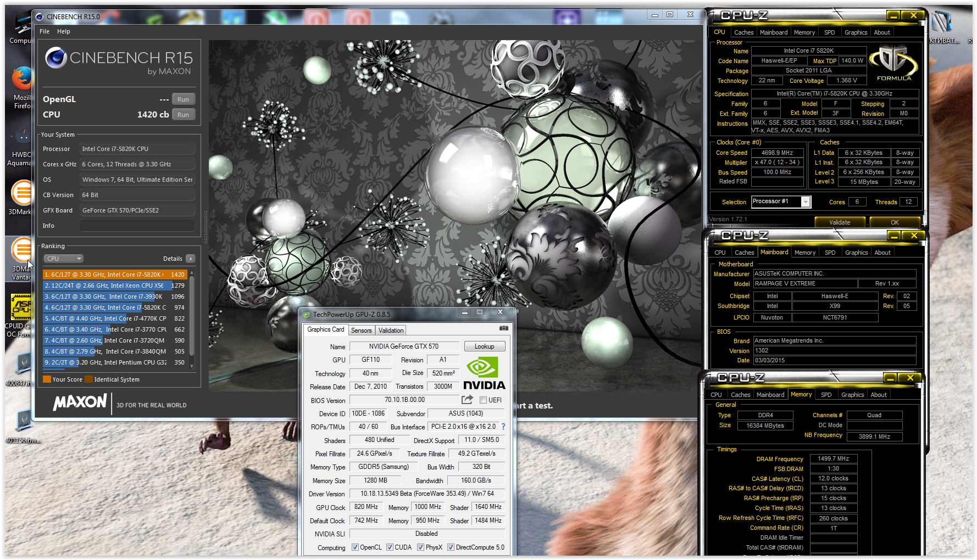This screenshot has height=560, width=977.
Task: Toggle the OpenCL checkbox
Action: click(x=355, y=547)
